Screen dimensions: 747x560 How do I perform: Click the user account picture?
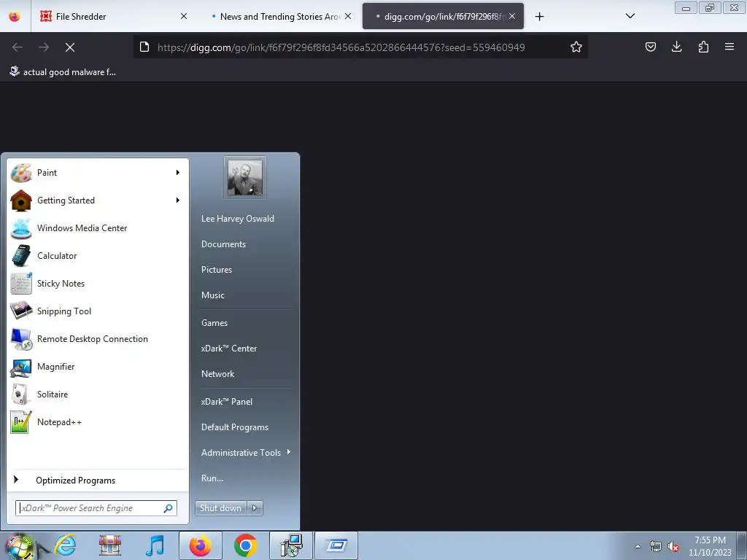[x=245, y=178]
